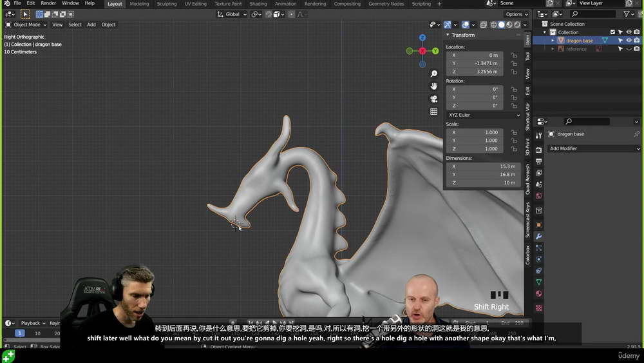Open the World properties tab icon

click(x=539, y=195)
